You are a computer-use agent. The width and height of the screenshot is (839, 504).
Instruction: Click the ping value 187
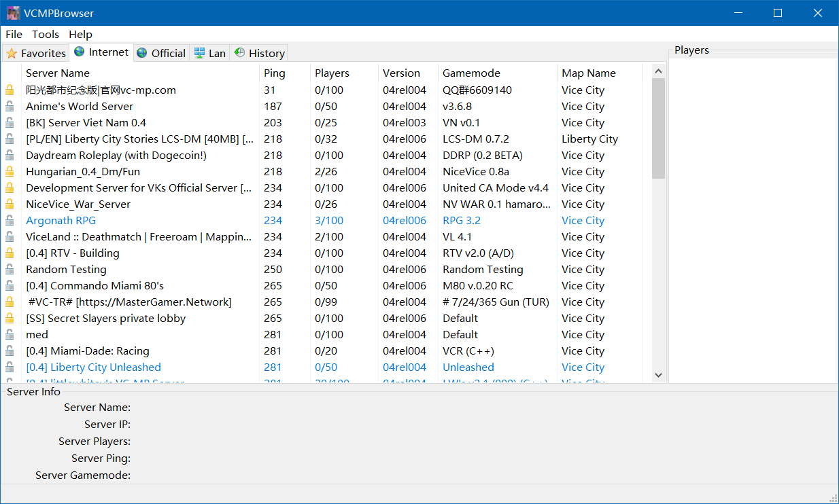point(273,106)
